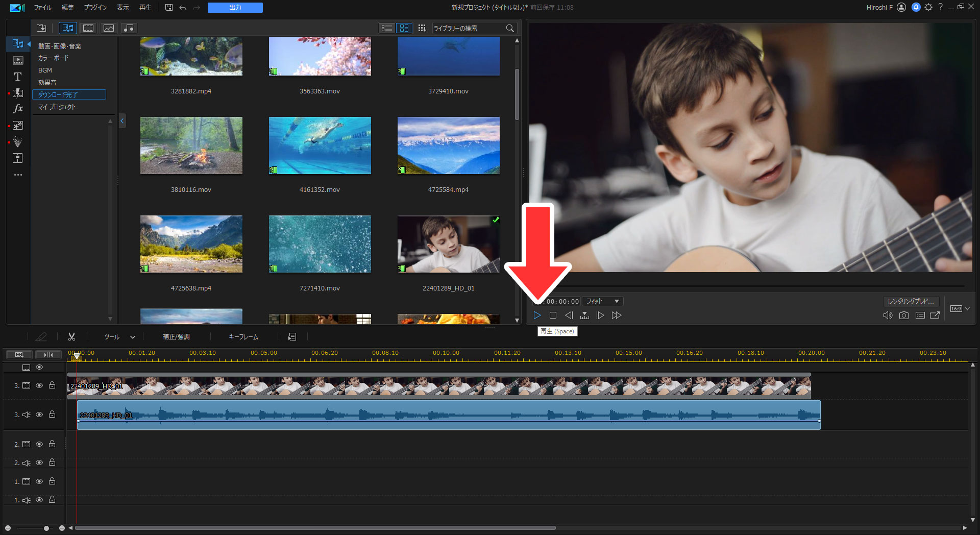Click the import media icon
The width and height of the screenshot is (980, 535).
tap(41, 28)
